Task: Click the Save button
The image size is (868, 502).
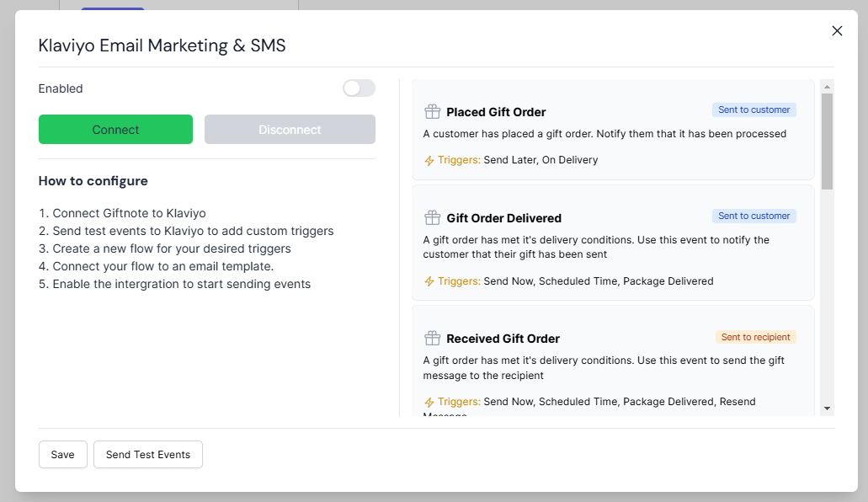Action: (62, 454)
